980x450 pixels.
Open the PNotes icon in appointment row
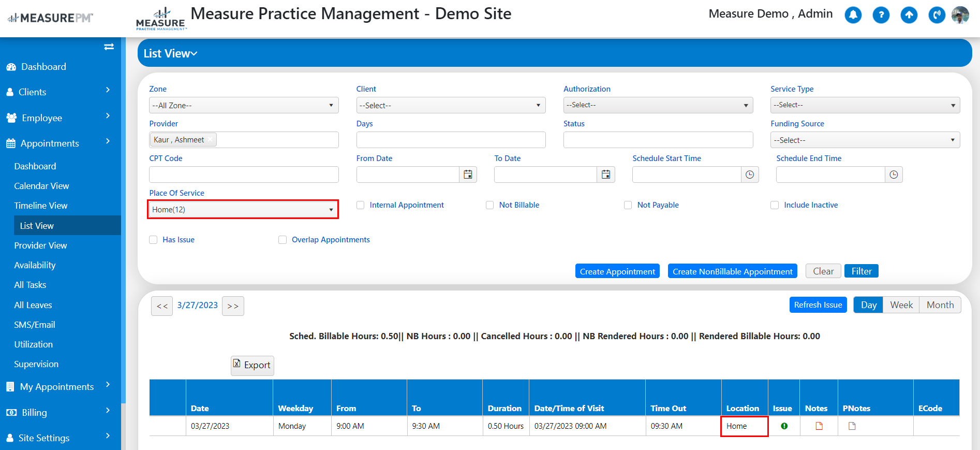click(852, 426)
